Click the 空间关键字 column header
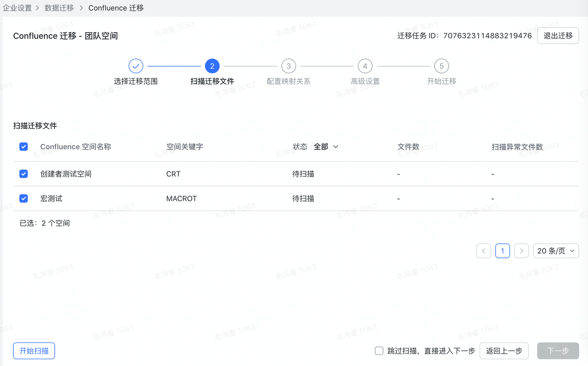The image size is (588, 366). (x=185, y=147)
